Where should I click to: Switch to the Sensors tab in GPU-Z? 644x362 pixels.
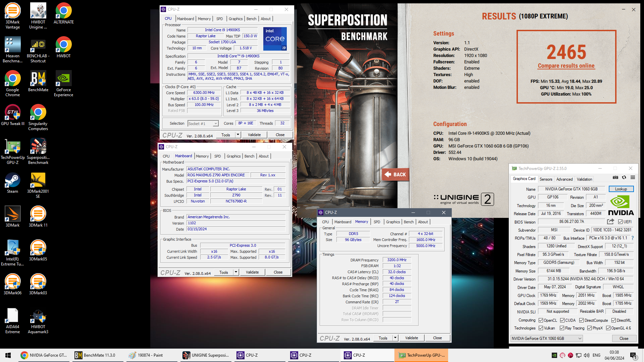546,179
